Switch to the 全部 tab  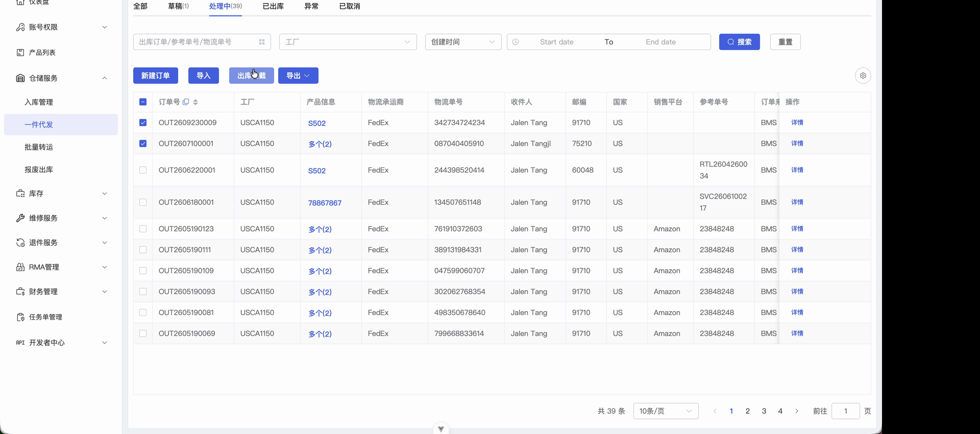pyautogui.click(x=140, y=6)
